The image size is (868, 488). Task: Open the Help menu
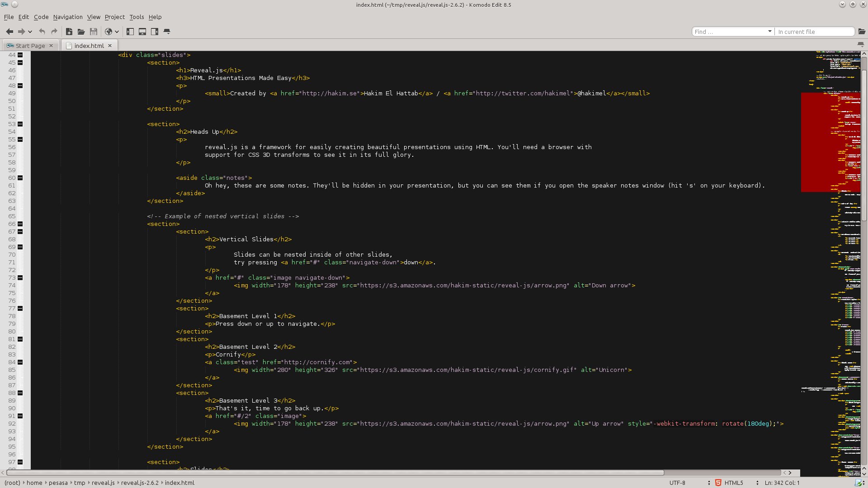pos(155,17)
